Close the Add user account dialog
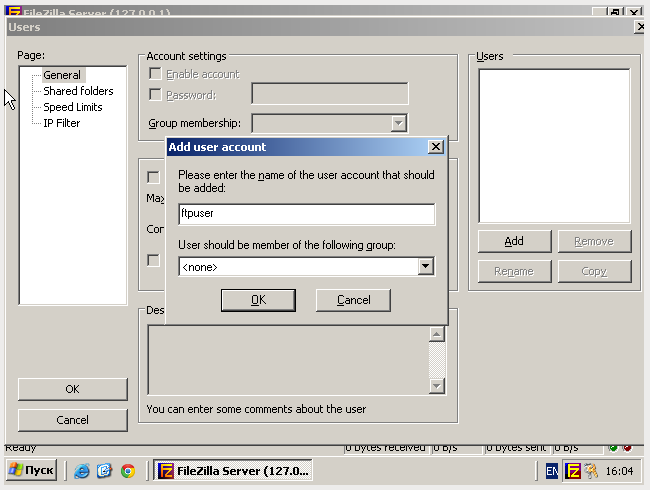 click(x=435, y=147)
